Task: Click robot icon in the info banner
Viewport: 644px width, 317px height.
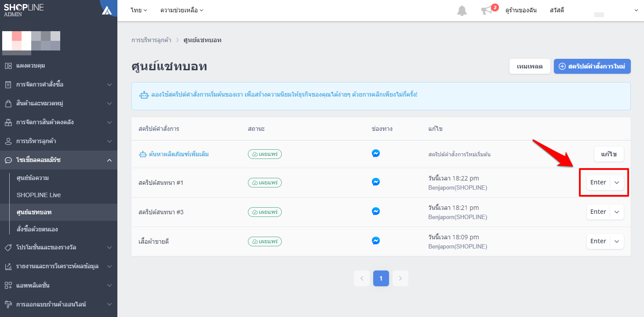Action: pos(144,95)
